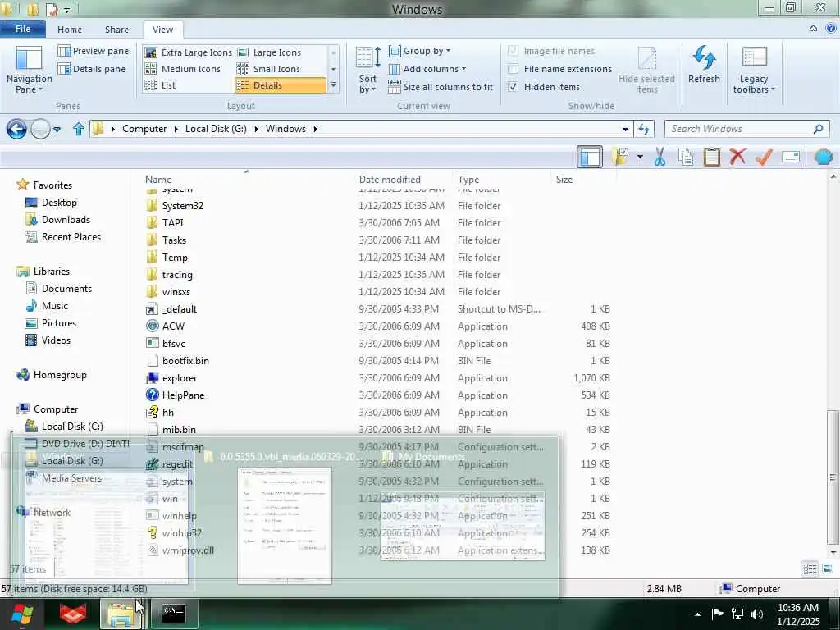Toggle the Preview pane
The image size is (840, 630).
94,51
